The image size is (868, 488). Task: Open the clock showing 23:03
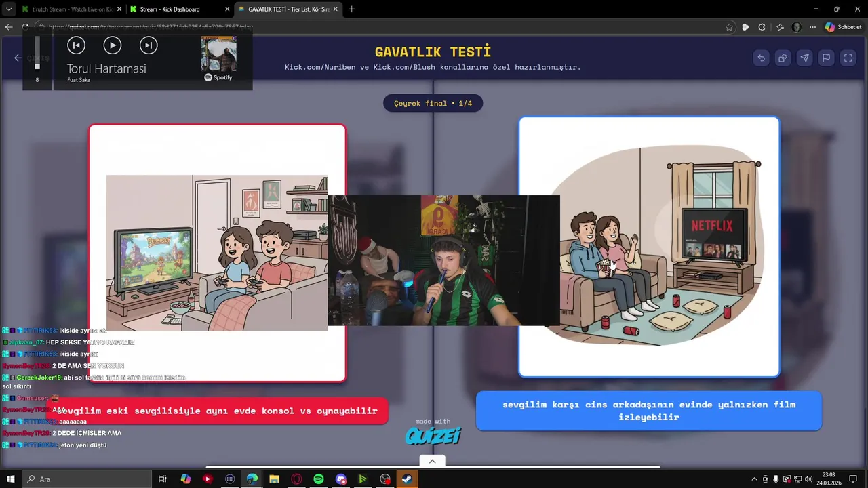click(x=829, y=479)
